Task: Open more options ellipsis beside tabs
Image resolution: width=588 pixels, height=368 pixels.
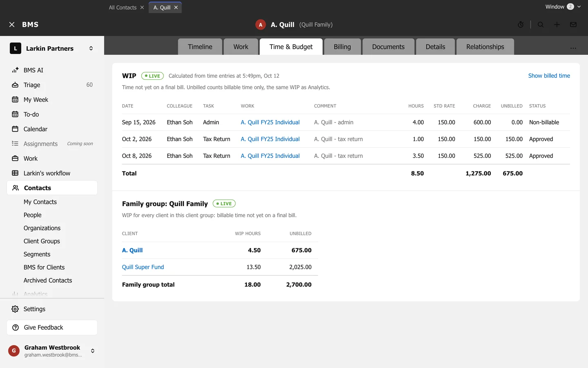Action: (x=573, y=47)
